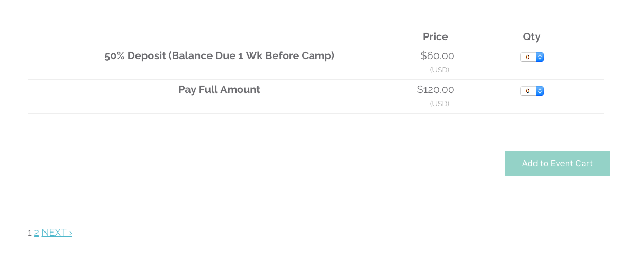644x269 pixels.
Task: Click the (USD) label under $60.00
Action: 439,70
